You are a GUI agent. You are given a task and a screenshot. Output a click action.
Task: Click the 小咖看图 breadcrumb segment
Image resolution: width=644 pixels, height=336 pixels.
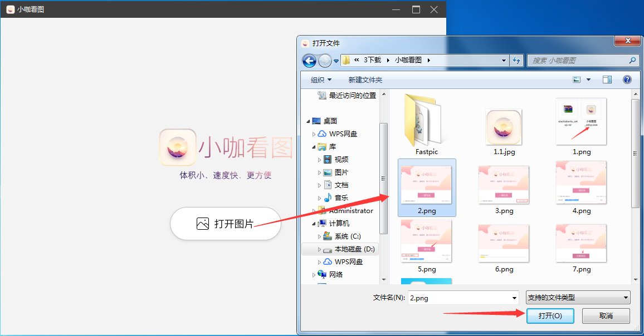coord(408,60)
